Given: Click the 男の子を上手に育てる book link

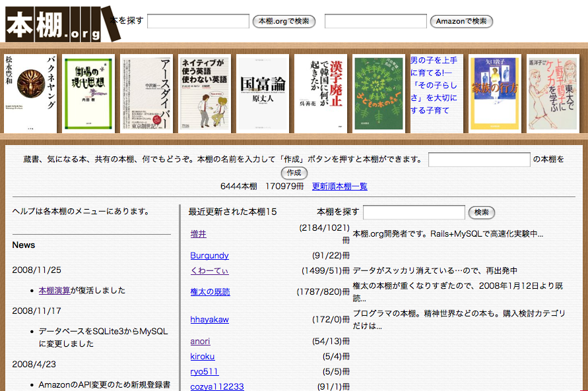Looking at the screenshot, I should [x=436, y=85].
